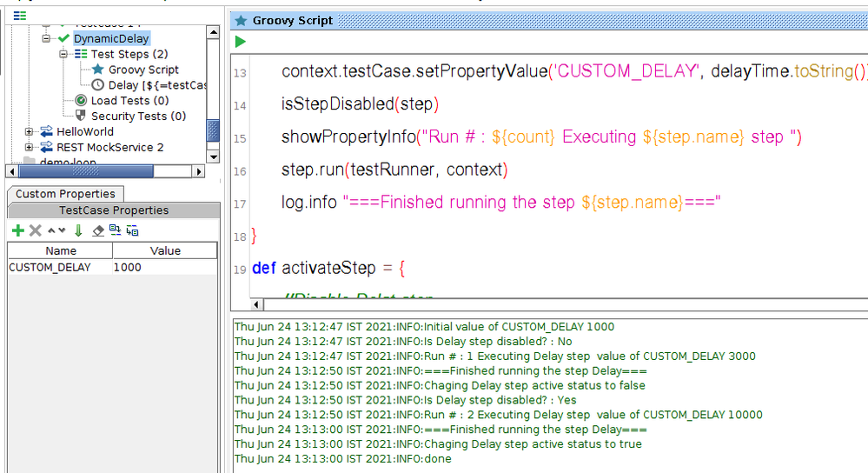Expand the HelloWorld tree node
The image size is (868, 473).
point(30,132)
